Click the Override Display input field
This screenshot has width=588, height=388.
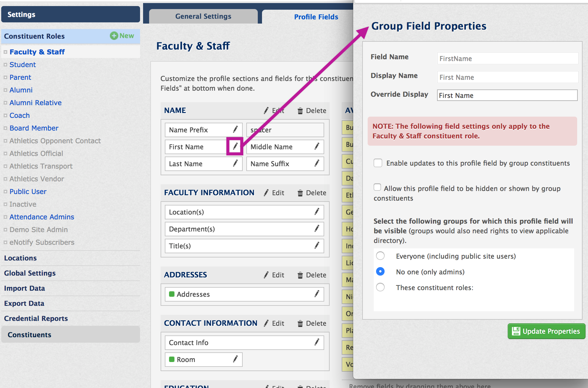[507, 95]
